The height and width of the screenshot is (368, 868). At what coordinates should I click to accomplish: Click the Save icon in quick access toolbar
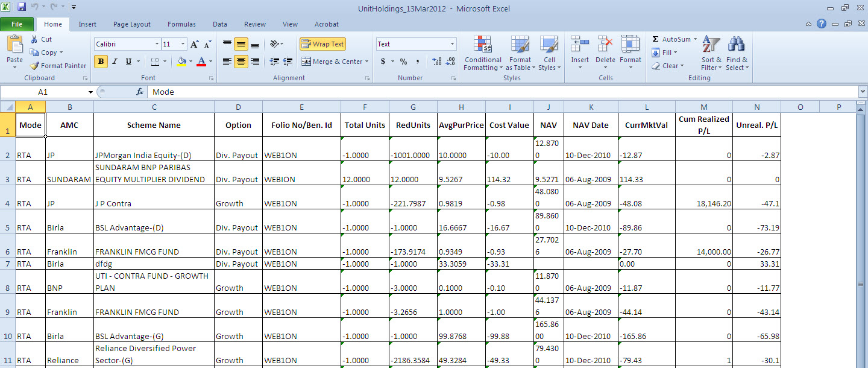click(22, 8)
